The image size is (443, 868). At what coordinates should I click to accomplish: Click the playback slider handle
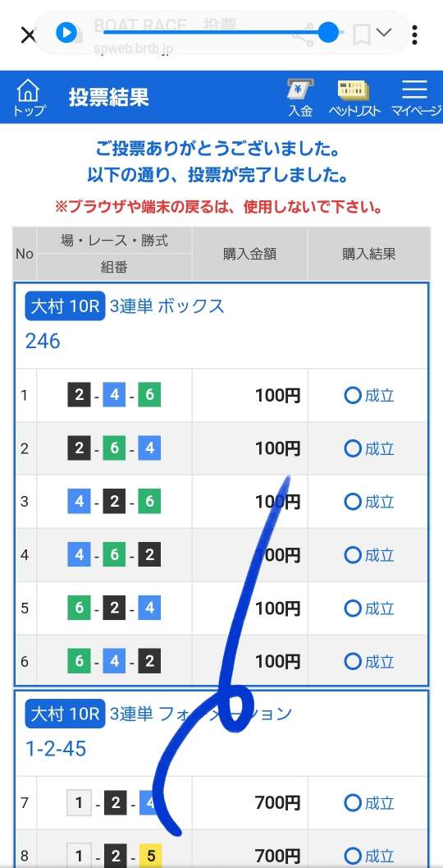pyautogui.click(x=328, y=33)
